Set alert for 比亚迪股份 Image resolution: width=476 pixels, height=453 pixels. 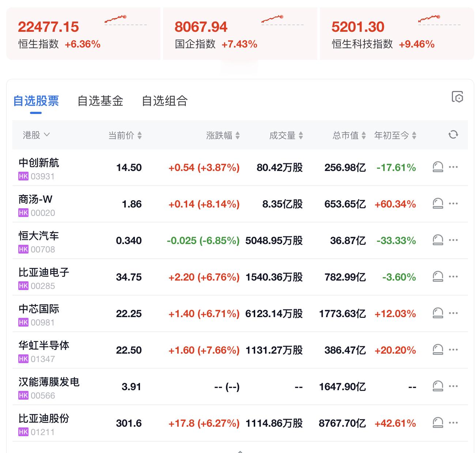(438, 423)
